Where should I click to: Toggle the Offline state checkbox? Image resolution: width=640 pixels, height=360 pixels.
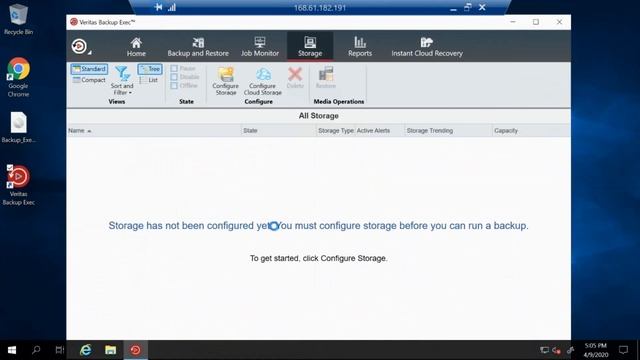[x=174, y=85]
